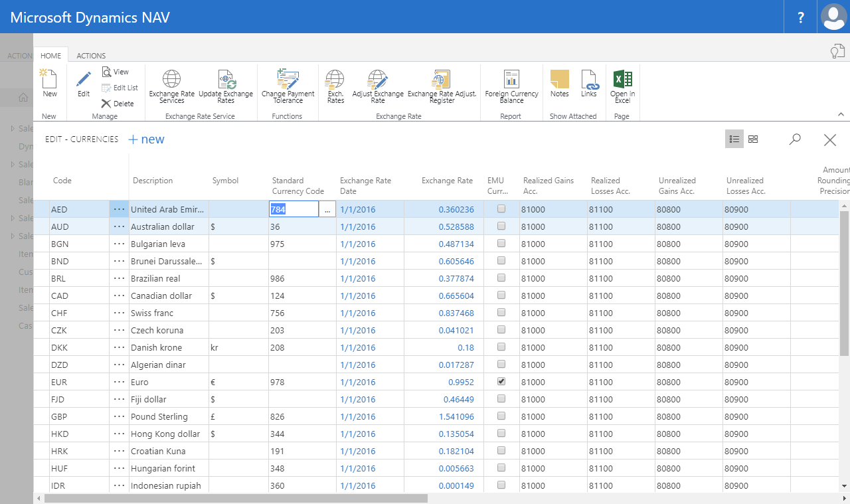Click Standard Currency Code 978 cell
The width and height of the screenshot is (850, 504).
tap(302, 382)
